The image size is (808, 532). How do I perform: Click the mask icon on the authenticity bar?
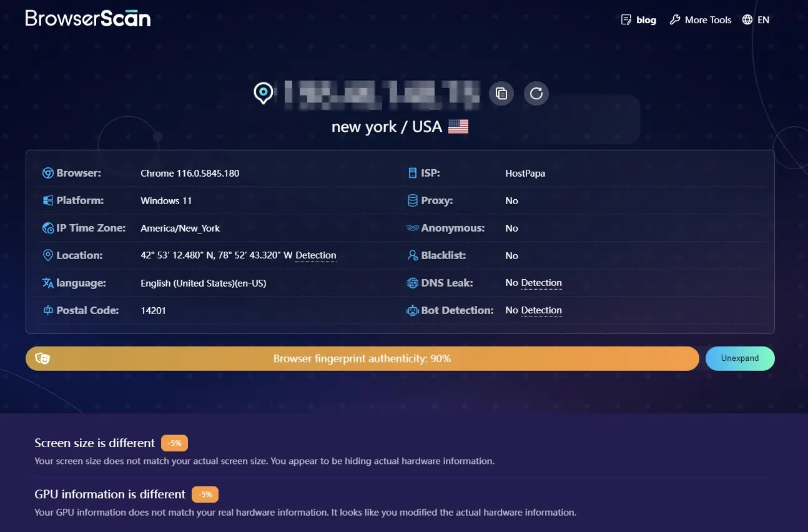[x=43, y=358]
